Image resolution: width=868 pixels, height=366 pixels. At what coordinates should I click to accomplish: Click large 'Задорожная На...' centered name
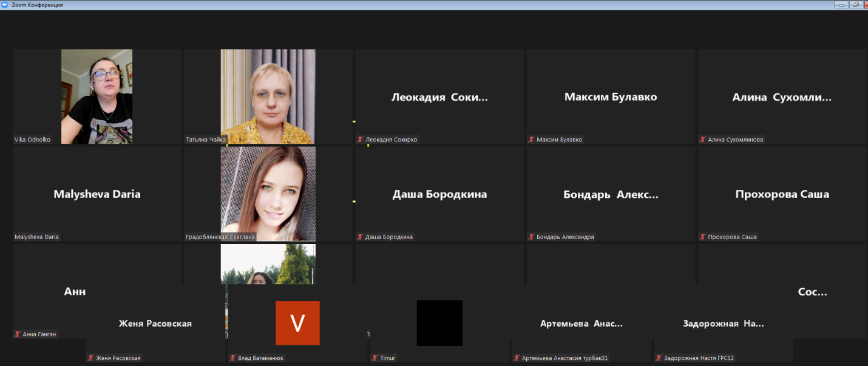tap(724, 324)
